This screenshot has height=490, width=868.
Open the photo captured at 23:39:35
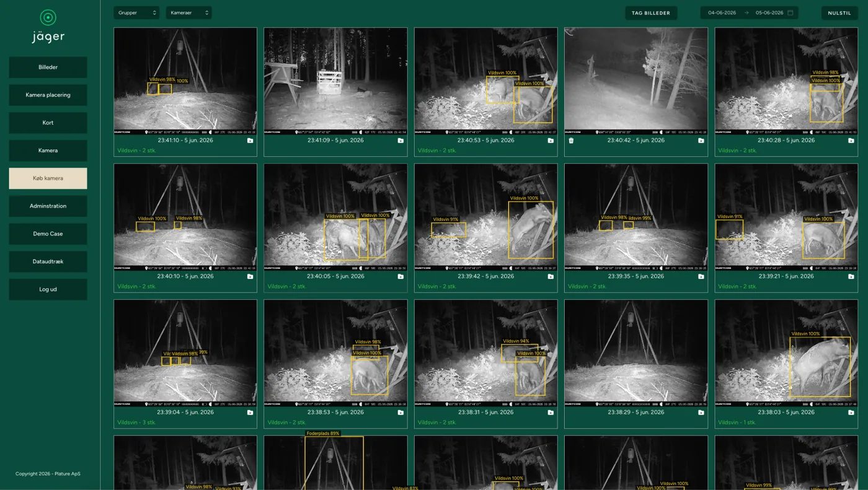pos(636,217)
